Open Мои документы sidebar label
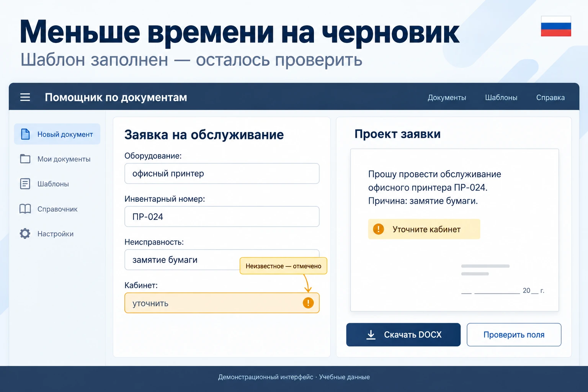 [64, 159]
